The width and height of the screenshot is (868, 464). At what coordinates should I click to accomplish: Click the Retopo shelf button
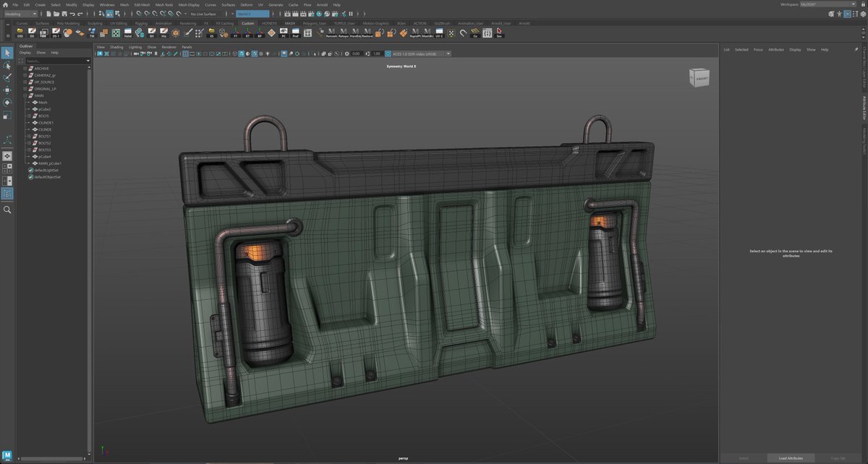coord(344,33)
